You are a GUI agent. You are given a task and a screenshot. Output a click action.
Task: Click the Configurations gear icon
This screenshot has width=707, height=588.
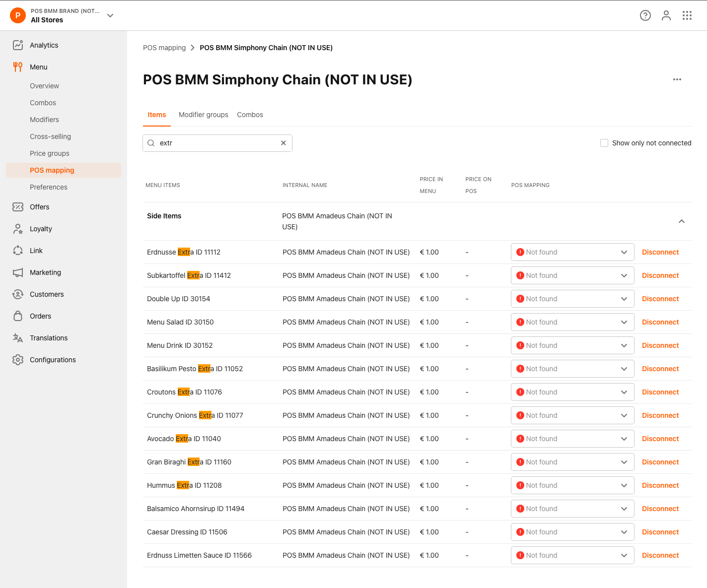(x=18, y=360)
